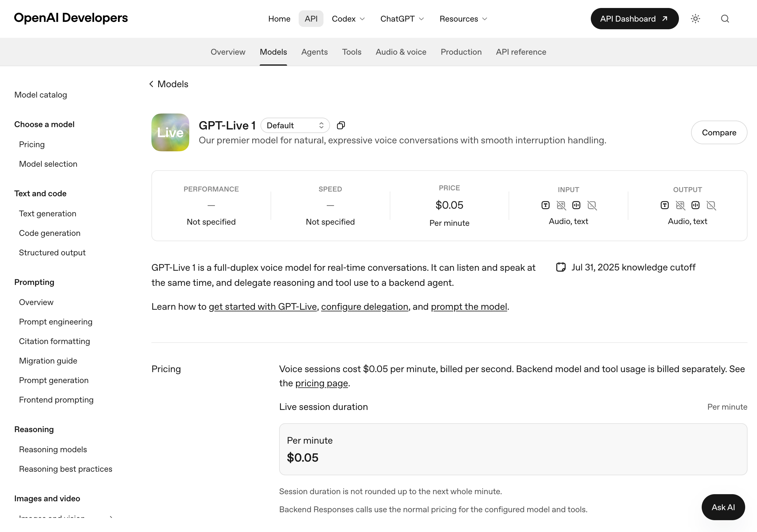The width and height of the screenshot is (757, 532).
Task: Follow the 'configure delegation' link
Action: [365, 306]
